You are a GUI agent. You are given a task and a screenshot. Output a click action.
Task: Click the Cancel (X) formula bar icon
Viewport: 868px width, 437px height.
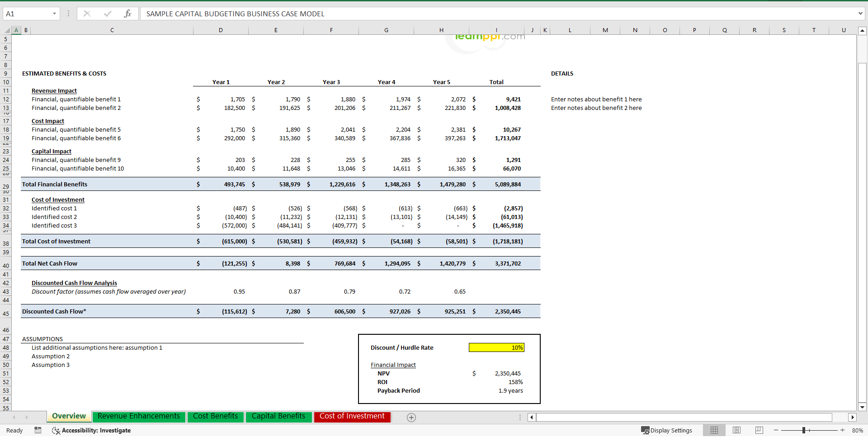point(87,14)
